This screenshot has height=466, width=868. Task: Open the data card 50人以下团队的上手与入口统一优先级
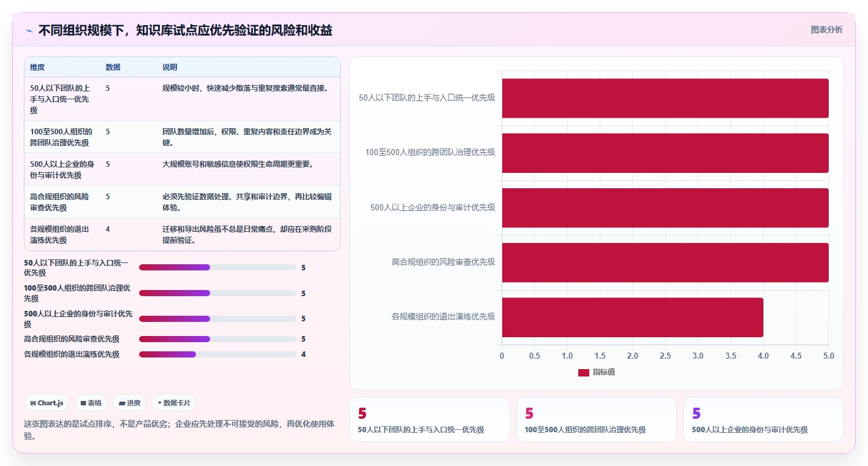[x=429, y=419]
